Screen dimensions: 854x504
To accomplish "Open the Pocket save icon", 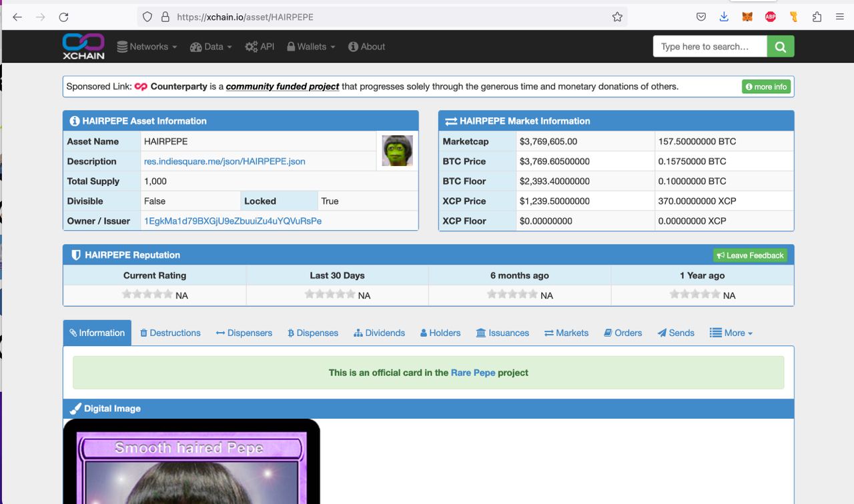I will [701, 17].
